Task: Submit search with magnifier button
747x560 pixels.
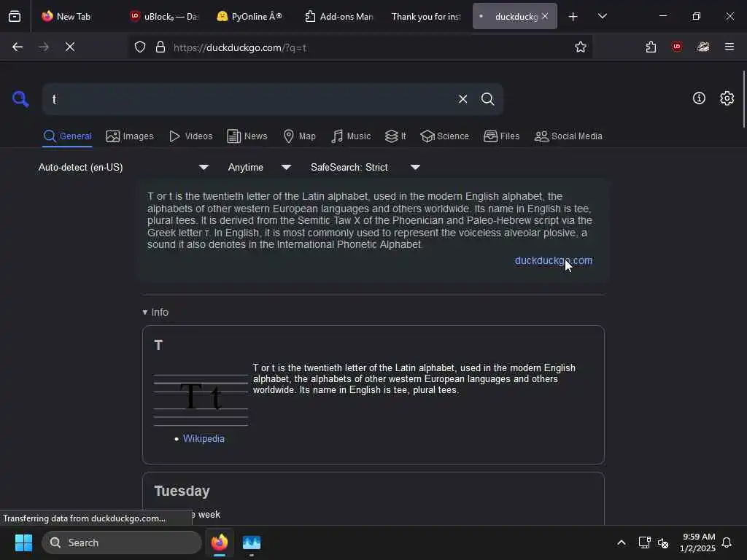Action: pos(487,99)
